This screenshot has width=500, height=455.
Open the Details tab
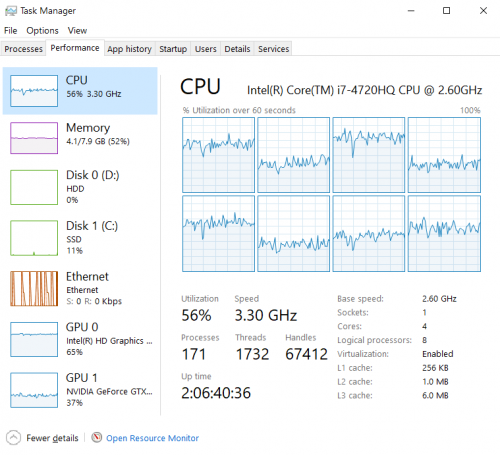(x=237, y=49)
